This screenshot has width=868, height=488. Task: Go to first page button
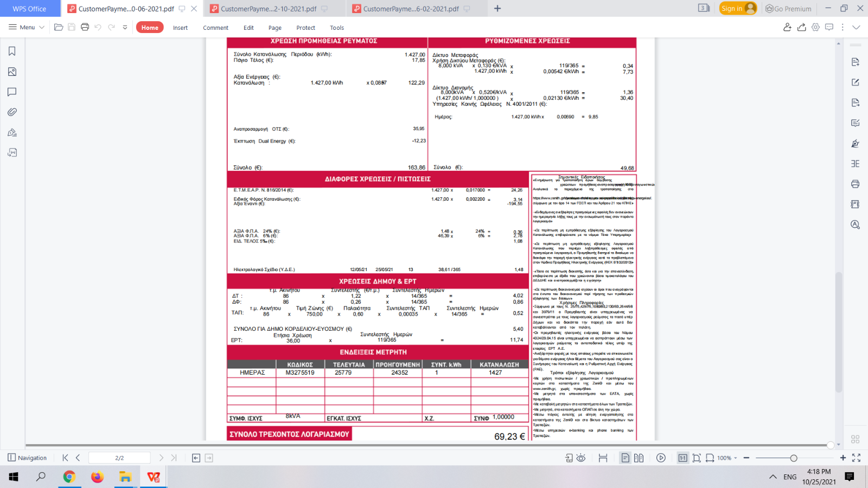click(65, 458)
